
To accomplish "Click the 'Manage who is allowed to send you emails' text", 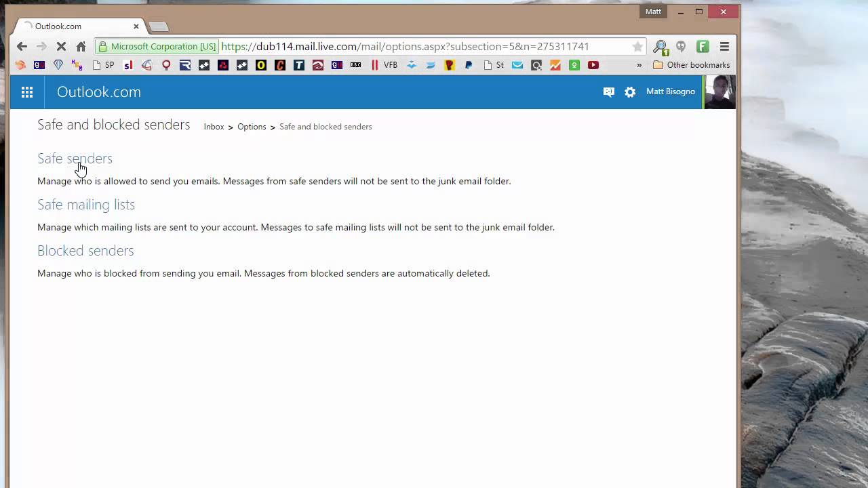I will coord(129,182).
